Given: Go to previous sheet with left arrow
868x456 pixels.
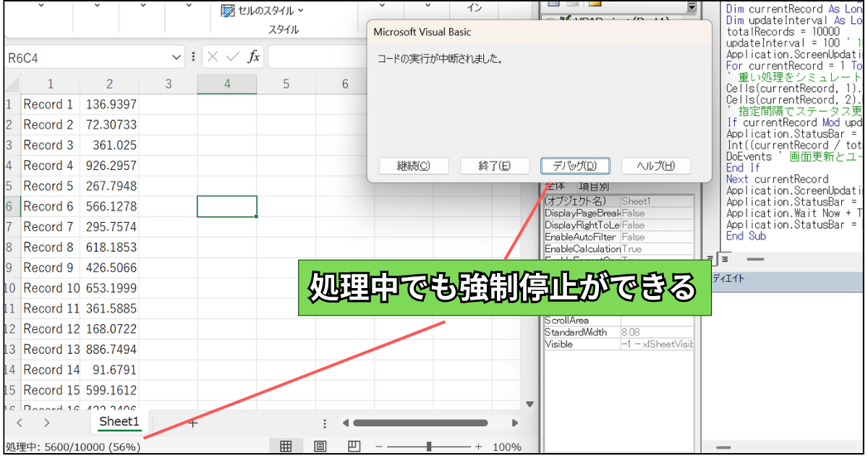Looking at the screenshot, I should click(x=20, y=423).
